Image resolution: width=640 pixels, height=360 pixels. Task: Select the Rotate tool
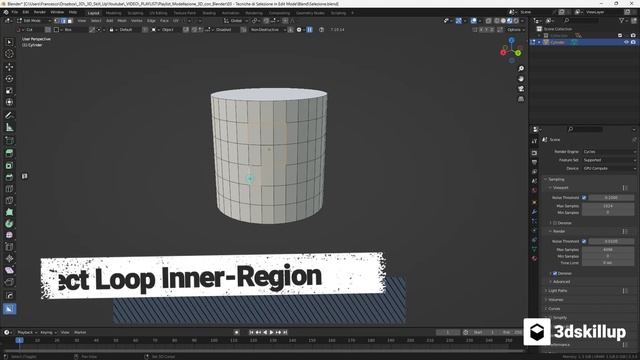click(9, 79)
